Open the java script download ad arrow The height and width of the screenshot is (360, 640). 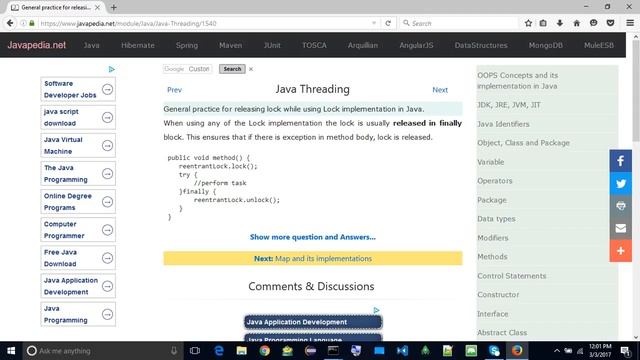point(107,117)
